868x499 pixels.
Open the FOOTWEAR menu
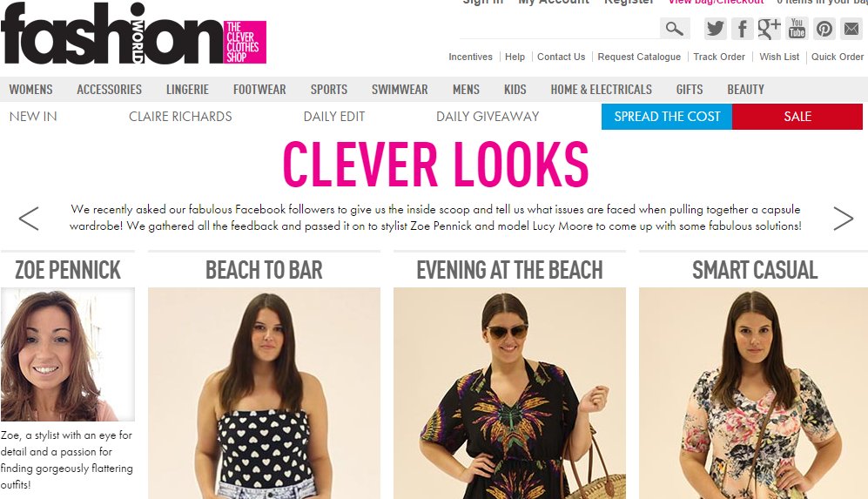[259, 89]
